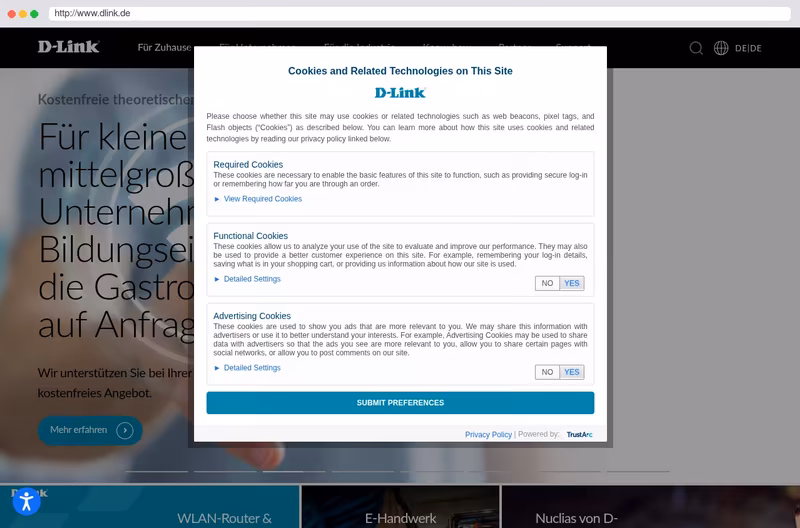Click the D-Link logo in cookie dialog

tap(400, 93)
